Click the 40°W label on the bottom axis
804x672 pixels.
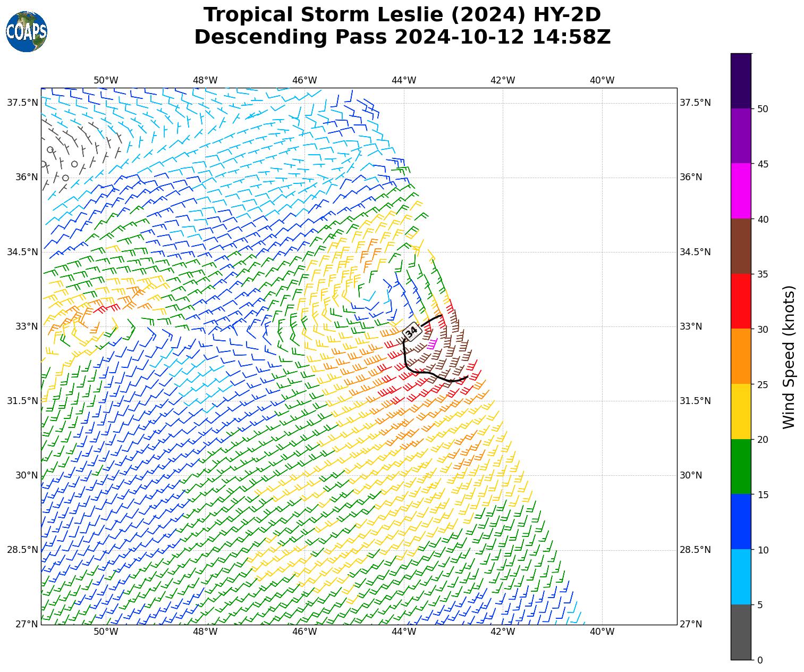602,632
